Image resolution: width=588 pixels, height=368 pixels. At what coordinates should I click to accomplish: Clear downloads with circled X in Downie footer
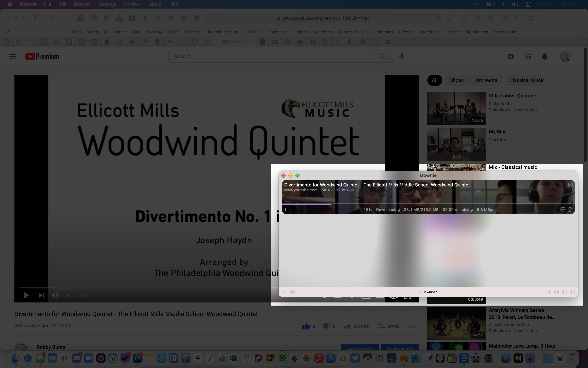556,292
